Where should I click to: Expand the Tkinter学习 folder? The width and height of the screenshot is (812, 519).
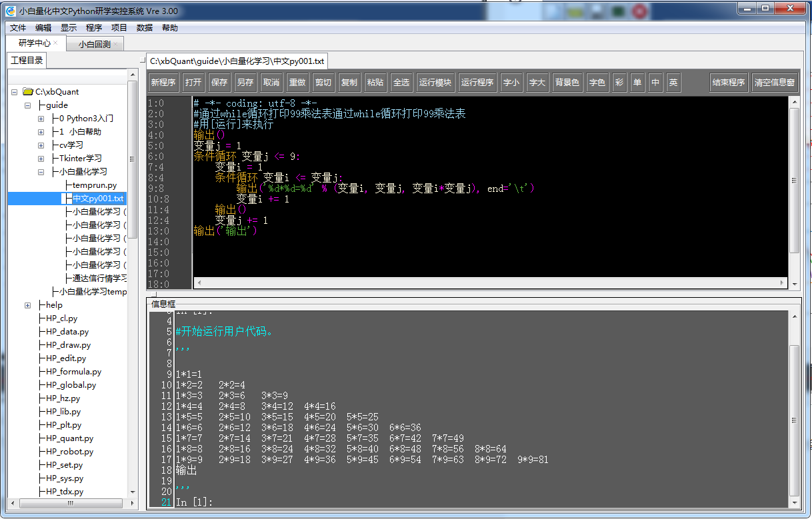click(41, 159)
